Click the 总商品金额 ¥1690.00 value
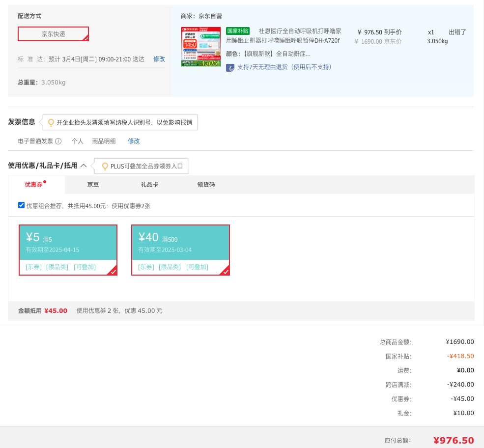The image size is (484, 448). pos(460,341)
